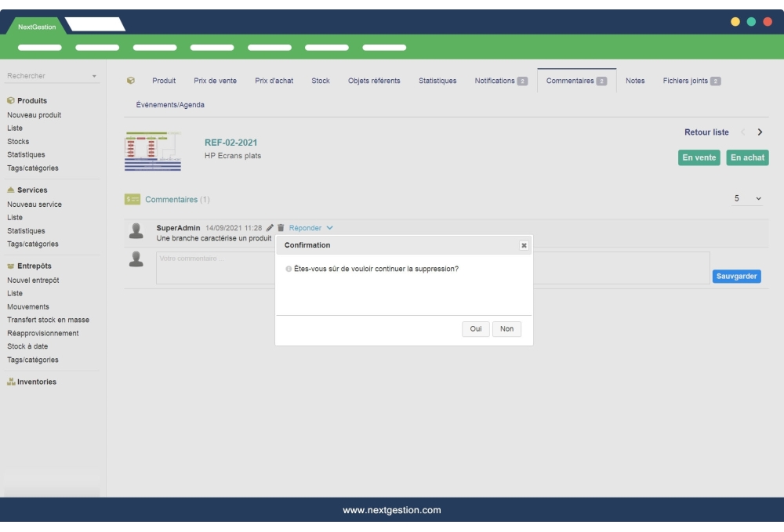784x532 pixels.
Task: Click the Votre commentaire input field
Action: [204, 260]
